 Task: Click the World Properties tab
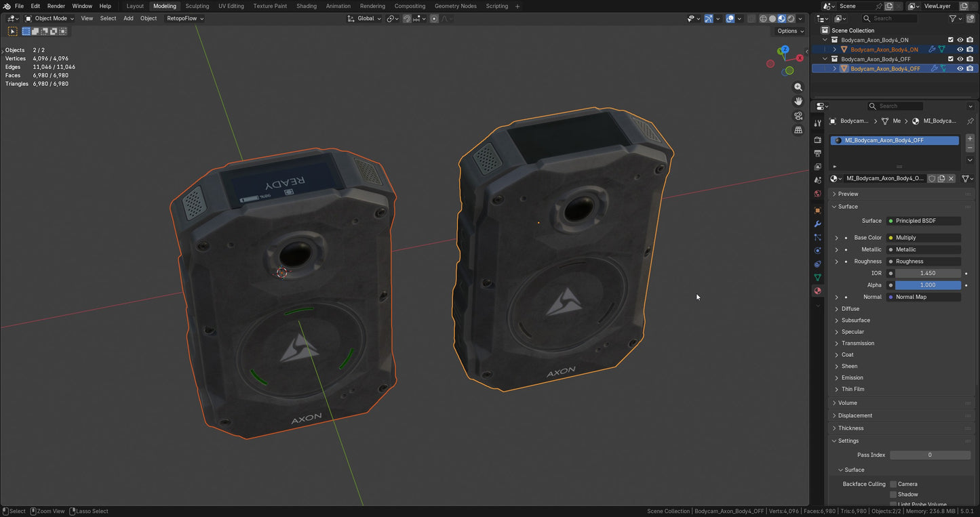(x=817, y=194)
